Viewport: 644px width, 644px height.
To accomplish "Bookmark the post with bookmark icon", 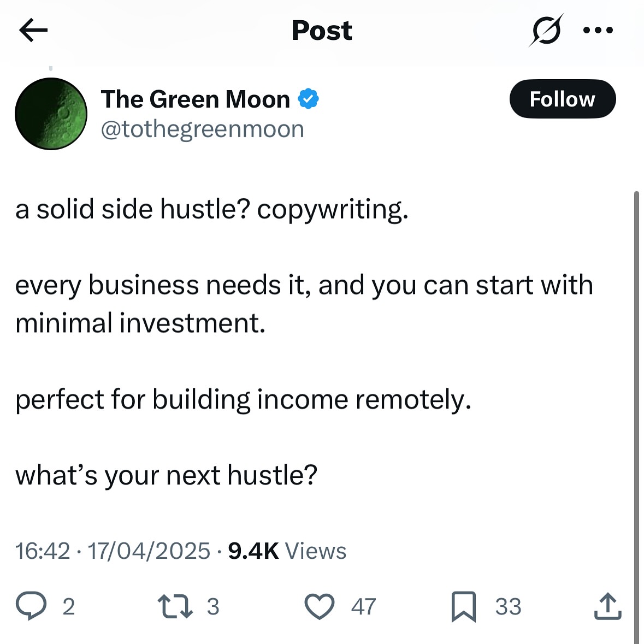I will [x=464, y=606].
